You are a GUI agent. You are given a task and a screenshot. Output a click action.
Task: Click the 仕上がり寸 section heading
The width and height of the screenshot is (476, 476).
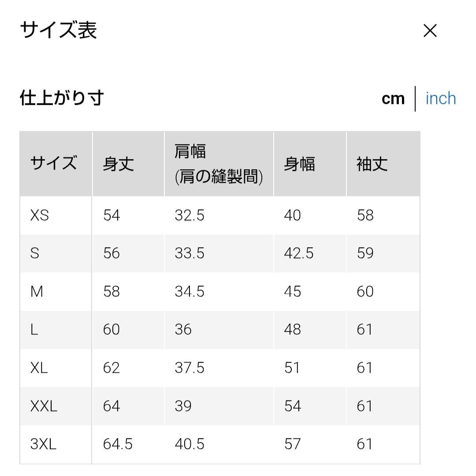coord(62,98)
